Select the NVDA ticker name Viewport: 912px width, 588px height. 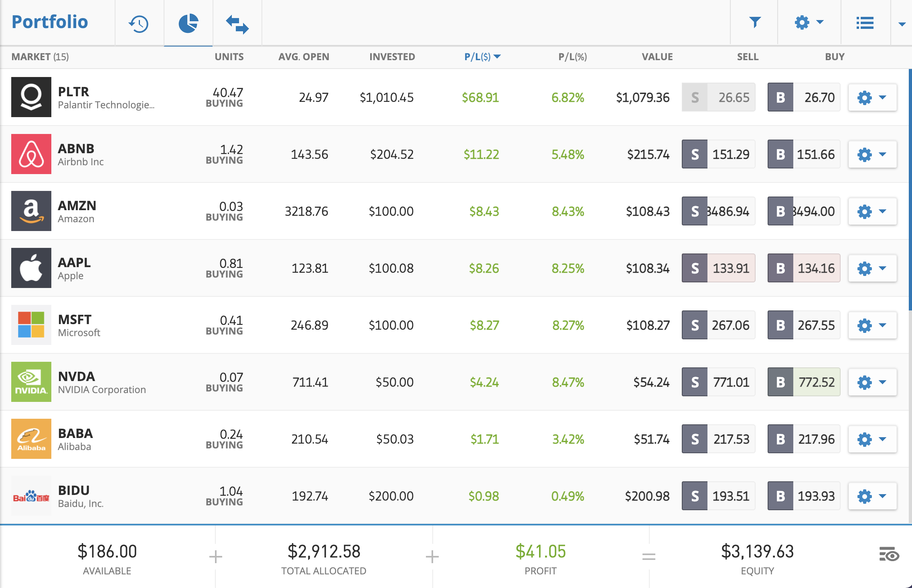pos(76,376)
